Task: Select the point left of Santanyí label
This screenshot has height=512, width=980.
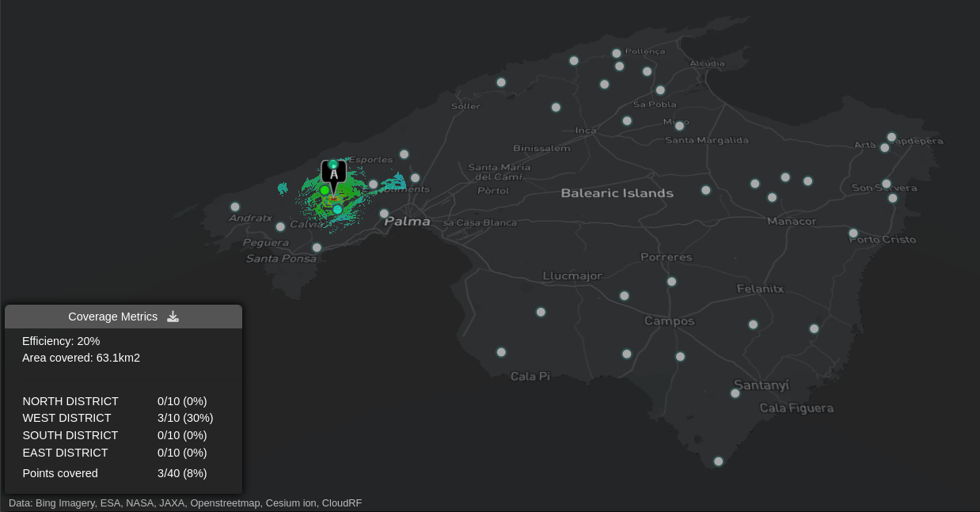Action: tap(735, 393)
